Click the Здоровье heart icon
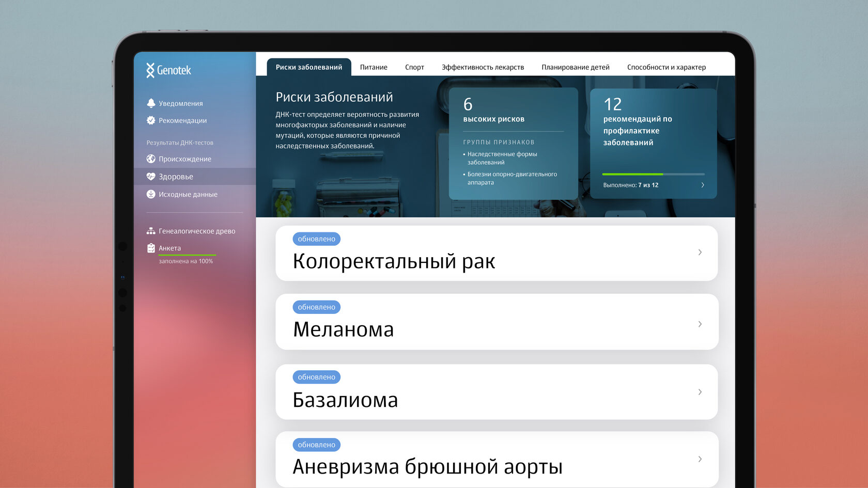 point(151,177)
